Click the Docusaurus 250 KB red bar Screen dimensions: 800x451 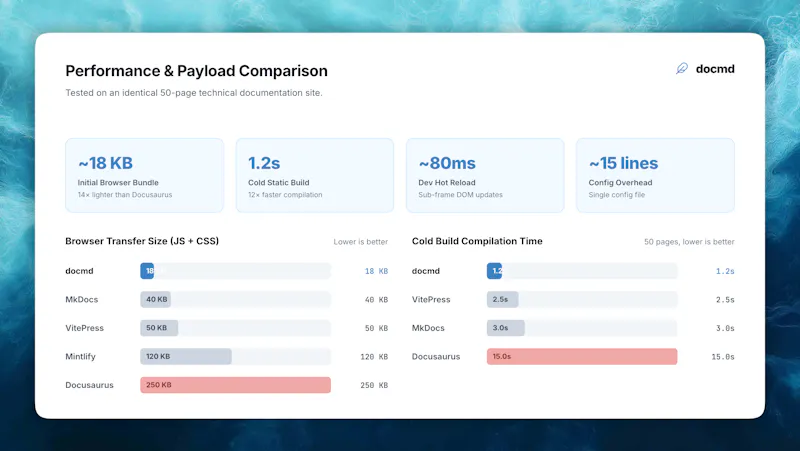[235, 385]
